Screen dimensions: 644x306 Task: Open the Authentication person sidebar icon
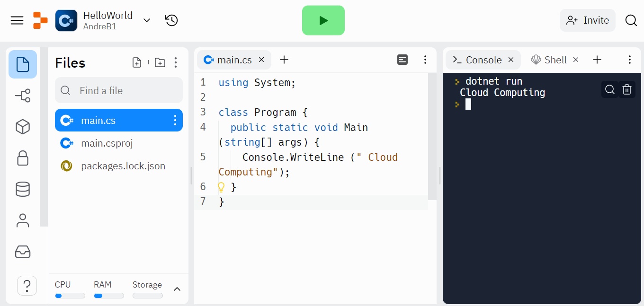pos(23,220)
